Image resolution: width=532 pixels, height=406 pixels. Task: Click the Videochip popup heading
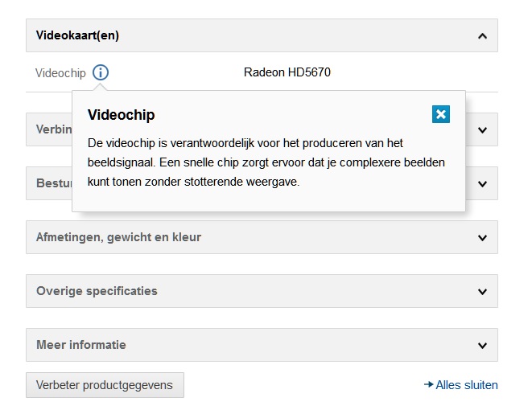121,115
